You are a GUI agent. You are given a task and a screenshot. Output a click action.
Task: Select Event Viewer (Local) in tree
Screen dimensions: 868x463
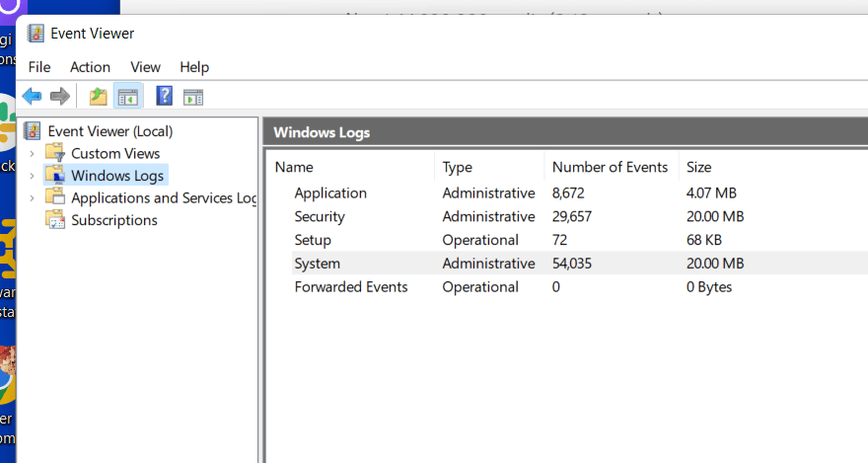pyautogui.click(x=110, y=131)
